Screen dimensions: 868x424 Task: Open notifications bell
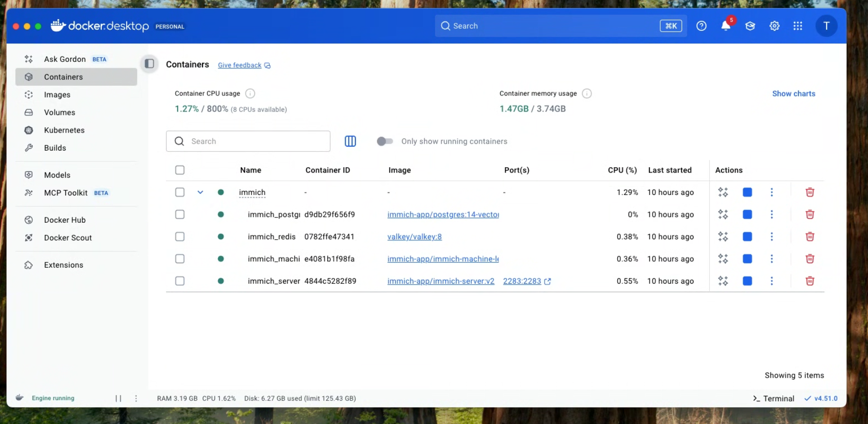click(726, 26)
